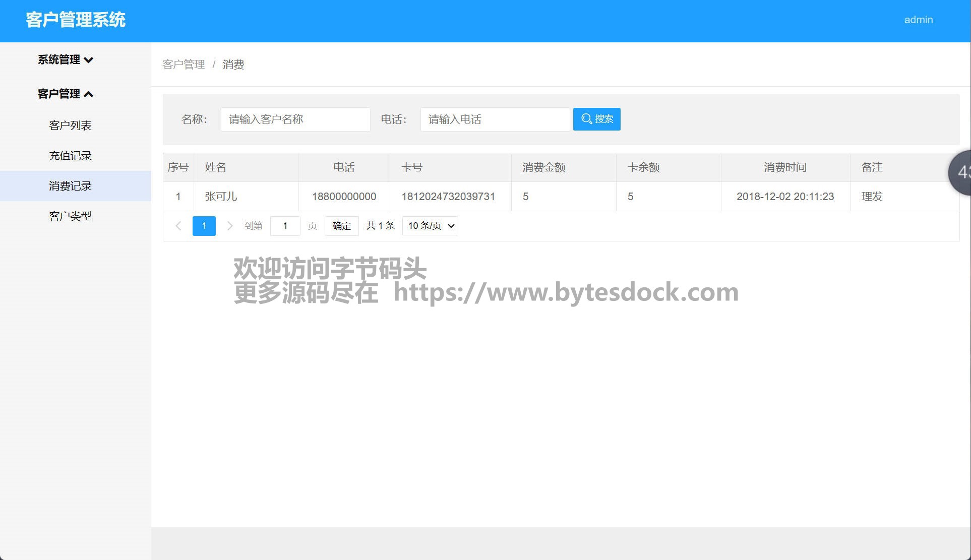Click the 客户管理系统 title logo

[x=76, y=20]
